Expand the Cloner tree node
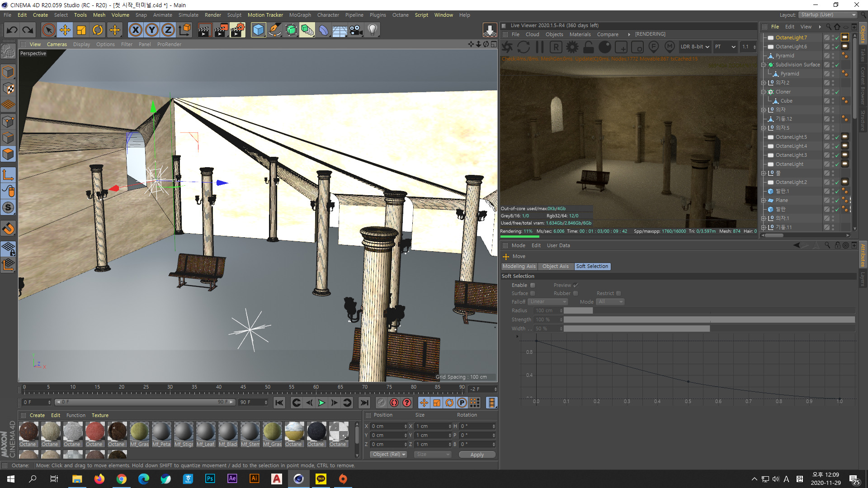Screen dimensions: 868x488 [x=764, y=92]
